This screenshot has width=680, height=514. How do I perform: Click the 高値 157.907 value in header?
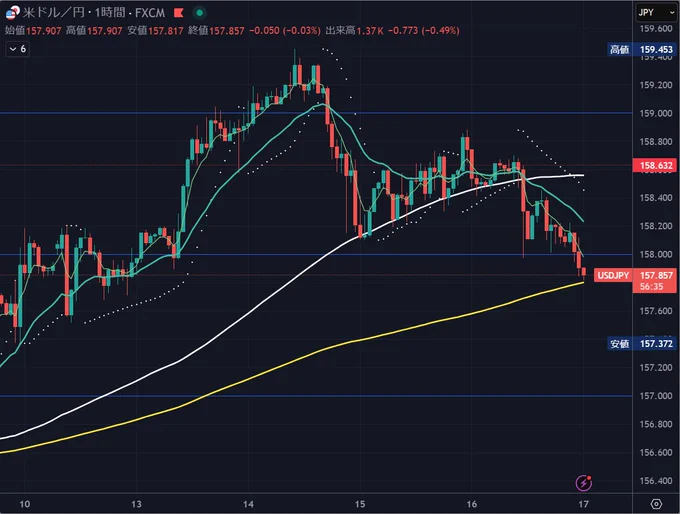94,31
